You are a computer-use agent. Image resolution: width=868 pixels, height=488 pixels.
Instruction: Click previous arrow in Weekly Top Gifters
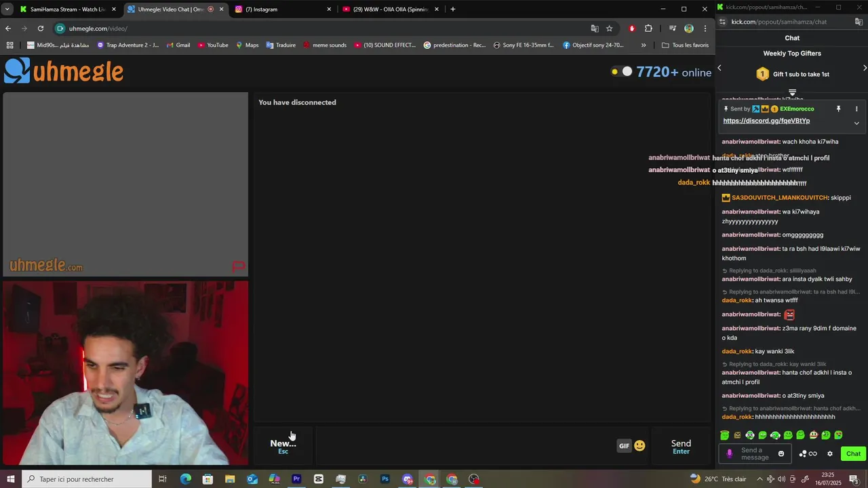tap(719, 68)
